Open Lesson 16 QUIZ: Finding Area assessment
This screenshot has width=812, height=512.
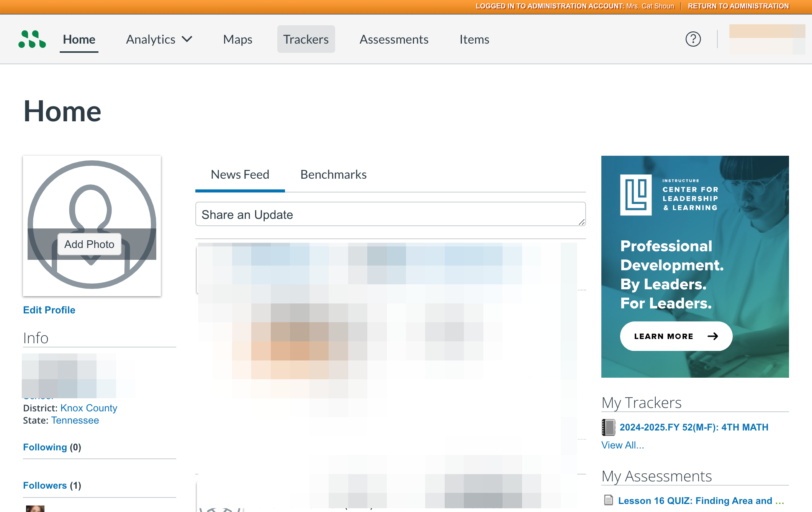[701, 501]
